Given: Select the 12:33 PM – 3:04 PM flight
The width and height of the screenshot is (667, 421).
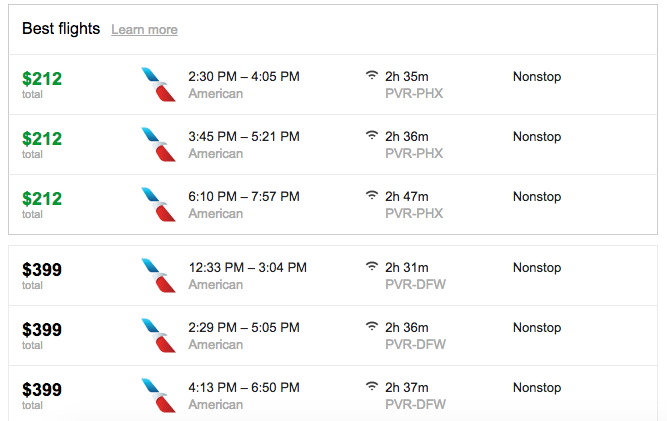Looking at the screenshot, I should (x=333, y=276).
